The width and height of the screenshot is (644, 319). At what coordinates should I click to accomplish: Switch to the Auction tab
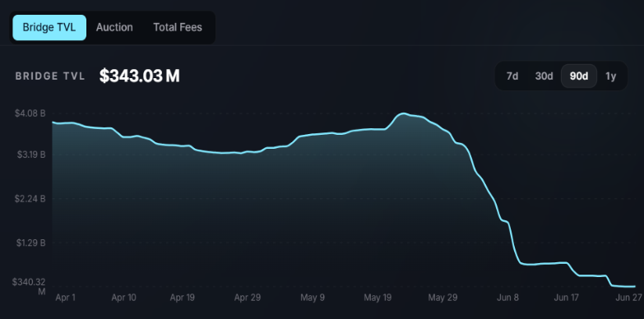114,27
